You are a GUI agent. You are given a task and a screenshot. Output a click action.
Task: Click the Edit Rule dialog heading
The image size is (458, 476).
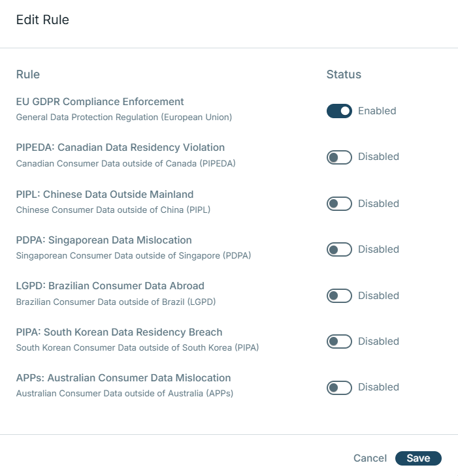tap(42, 20)
